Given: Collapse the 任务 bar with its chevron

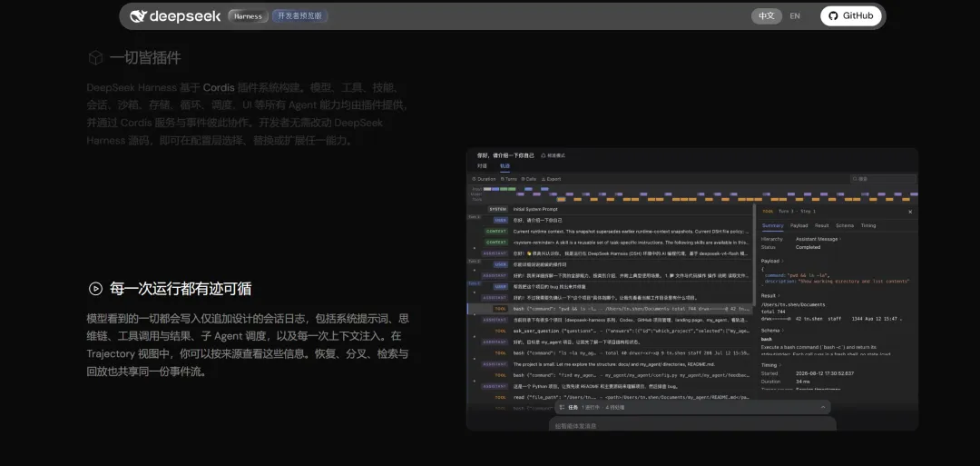Looking at the screenshot, I should [x=823, y=407].
